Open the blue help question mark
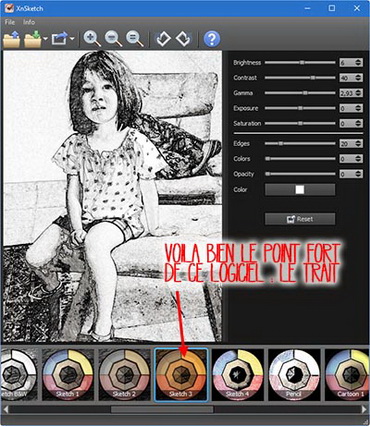The image size is (370, 426). tap(212, 39)
